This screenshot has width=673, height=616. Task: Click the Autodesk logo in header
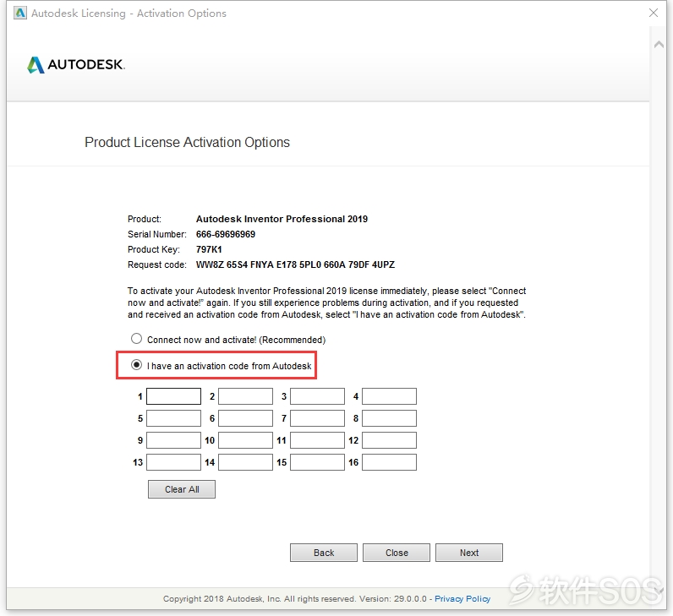75,65
